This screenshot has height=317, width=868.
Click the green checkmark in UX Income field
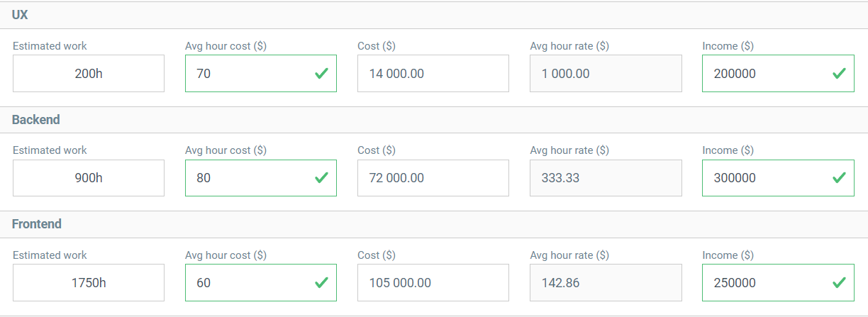coord(839,73)
